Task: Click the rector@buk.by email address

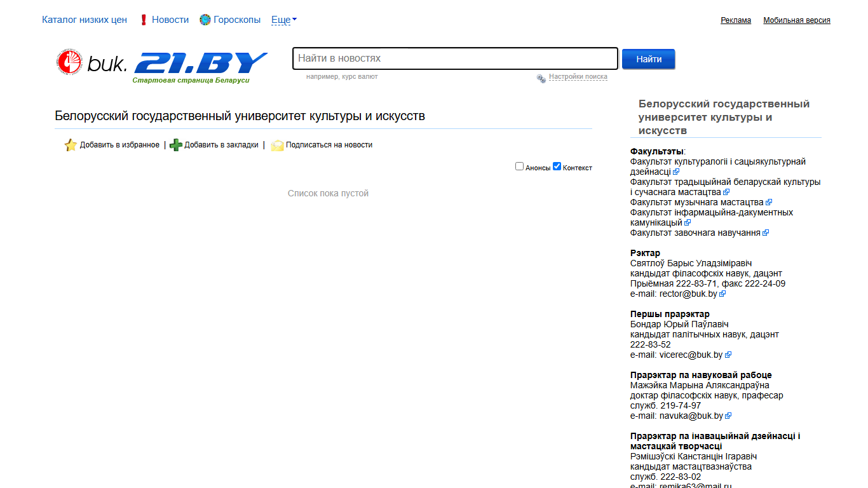Action: [x=688, y=294]
